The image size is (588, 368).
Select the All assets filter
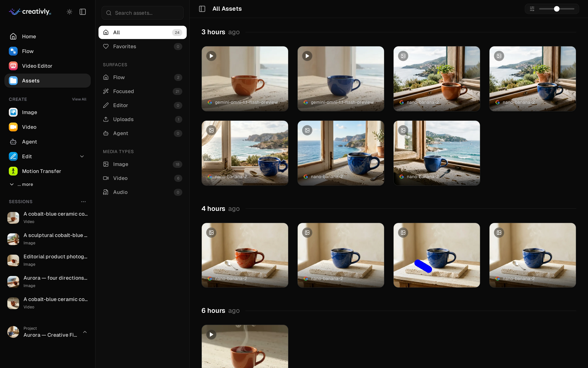(x=143, y=32)
